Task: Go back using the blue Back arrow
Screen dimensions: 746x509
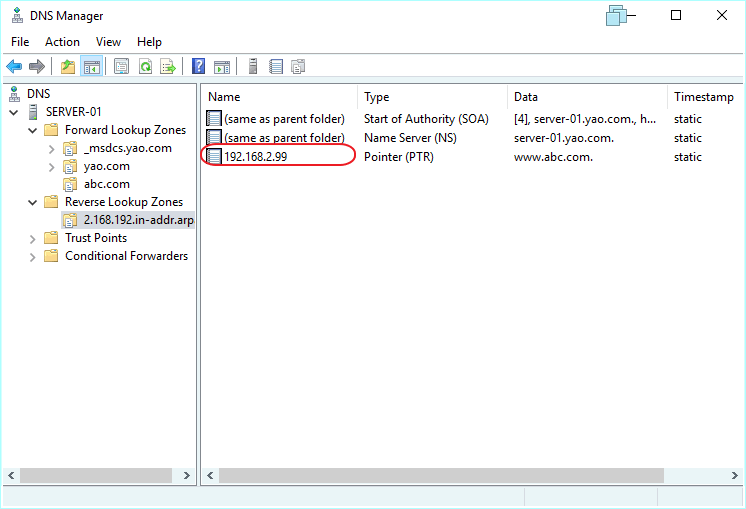Action: click(x=14, y=67)
